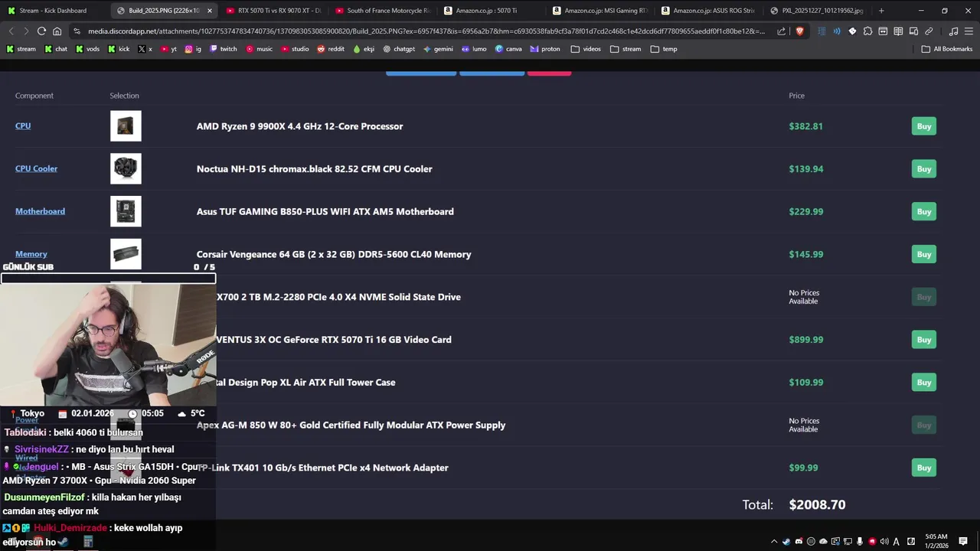Click the $382.81 CPU price
Screen dimensions: 980x551
(x=805, y=126)
